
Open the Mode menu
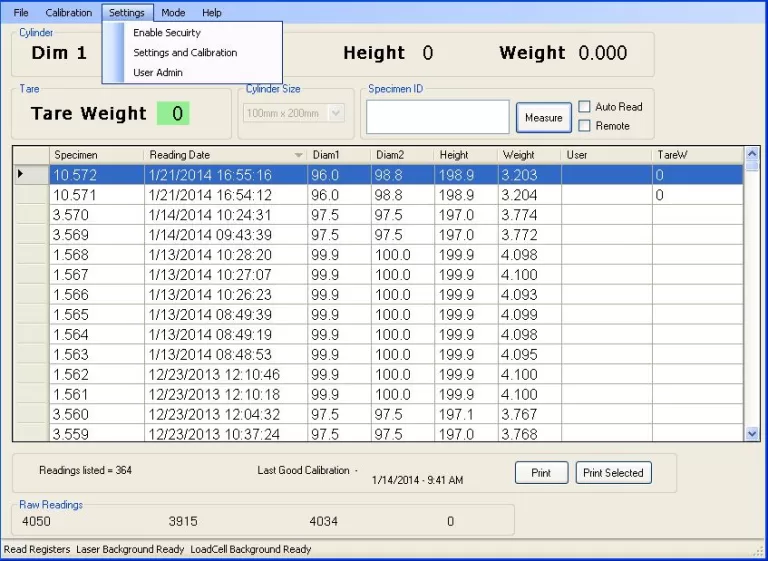coord(173,13)
